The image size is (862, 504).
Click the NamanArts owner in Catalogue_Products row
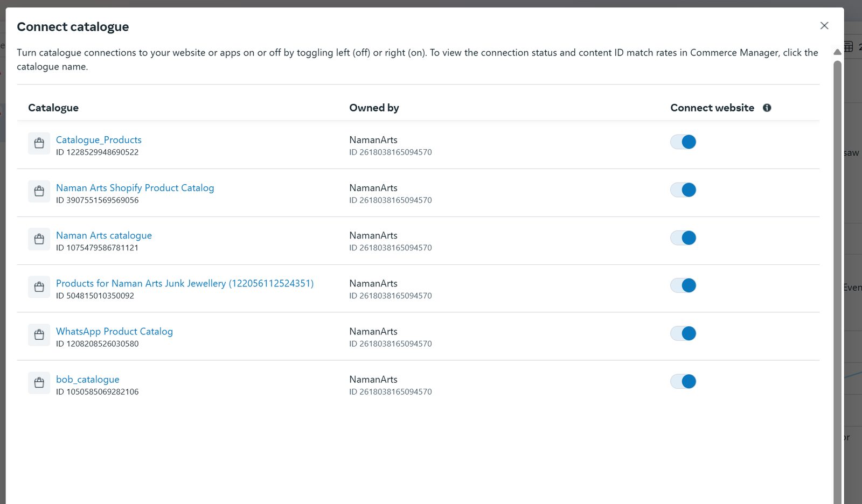(373, 140)
